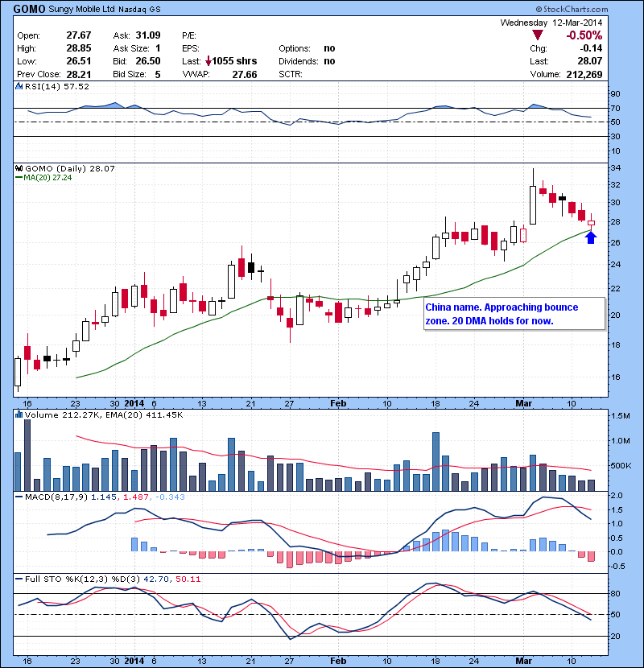Click the date Wednesday 12-Mar-2014

tap(551, 23)
